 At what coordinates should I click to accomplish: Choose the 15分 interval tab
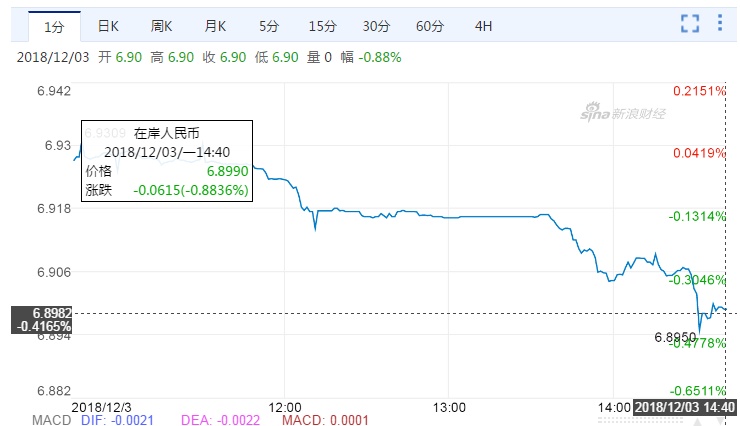pyautogui.click(x=322, y=23)
